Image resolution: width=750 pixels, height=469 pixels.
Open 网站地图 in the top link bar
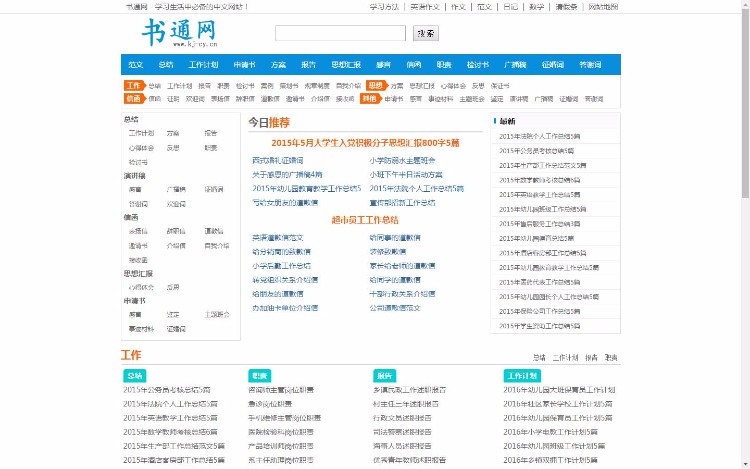pyautogui.click(x=603, y=7)
